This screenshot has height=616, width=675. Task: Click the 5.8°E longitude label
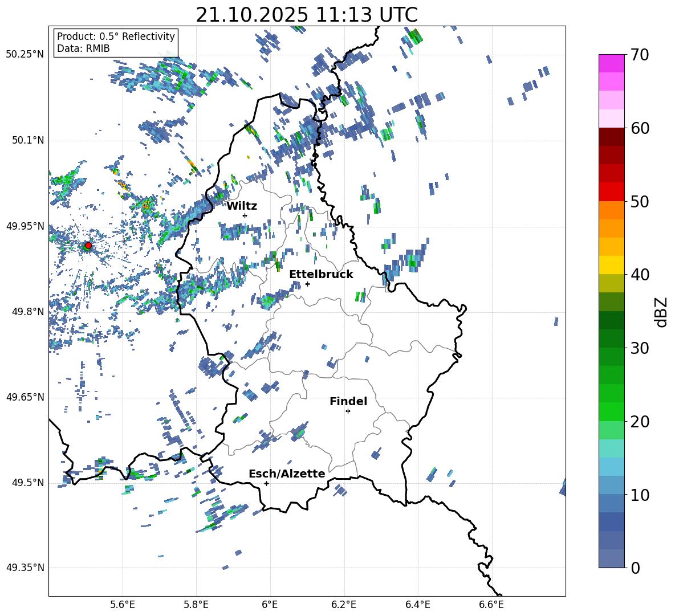tap(196, 605)
